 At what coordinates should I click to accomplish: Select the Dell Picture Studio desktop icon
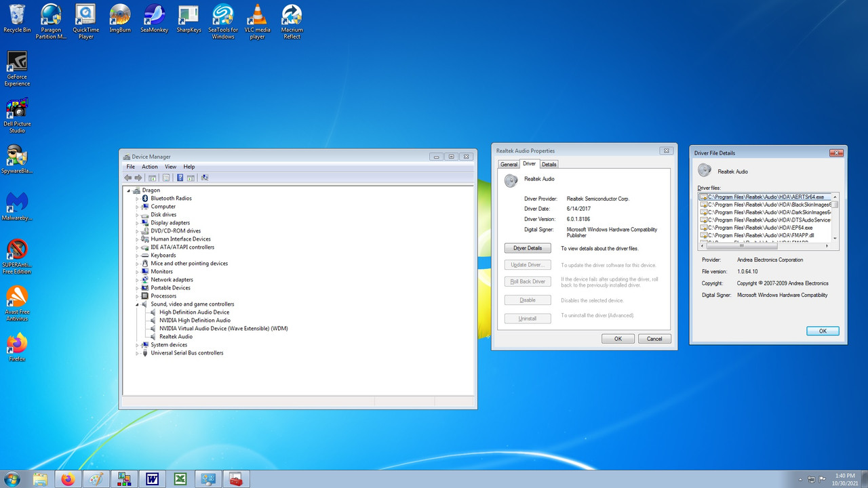tap(17, 115)
